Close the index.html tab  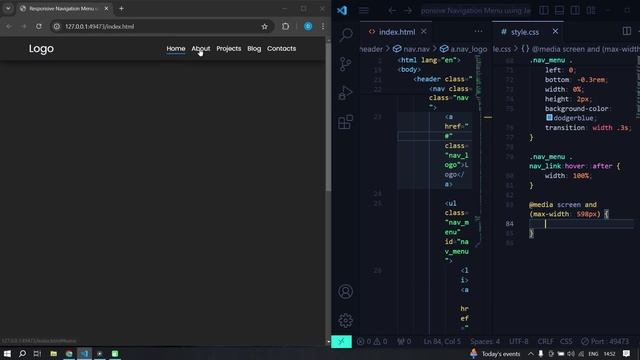click(424, 31)
